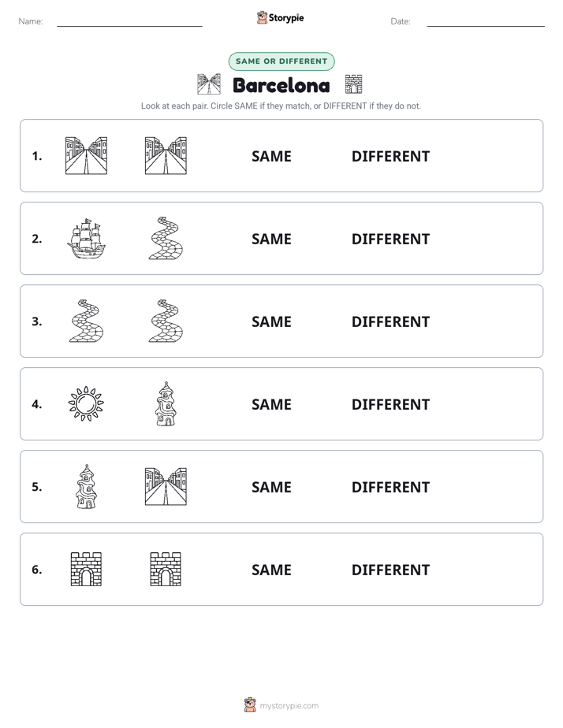Click the left street picture in row 1
The width and height of the screenshot is (563, 728).
[x=87, y=155]
